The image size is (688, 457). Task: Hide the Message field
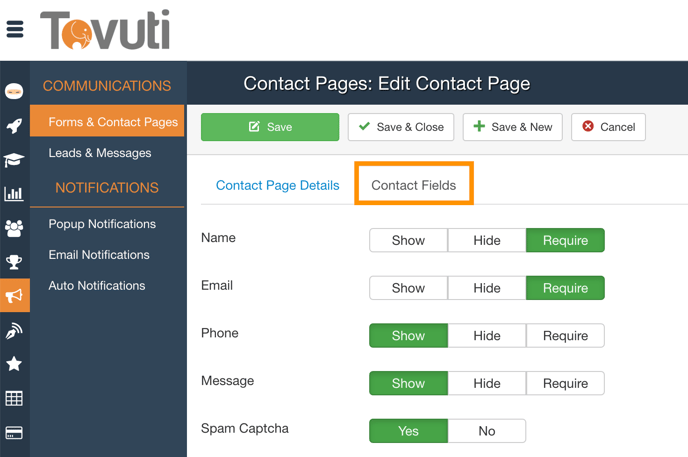tap(487, 383)
